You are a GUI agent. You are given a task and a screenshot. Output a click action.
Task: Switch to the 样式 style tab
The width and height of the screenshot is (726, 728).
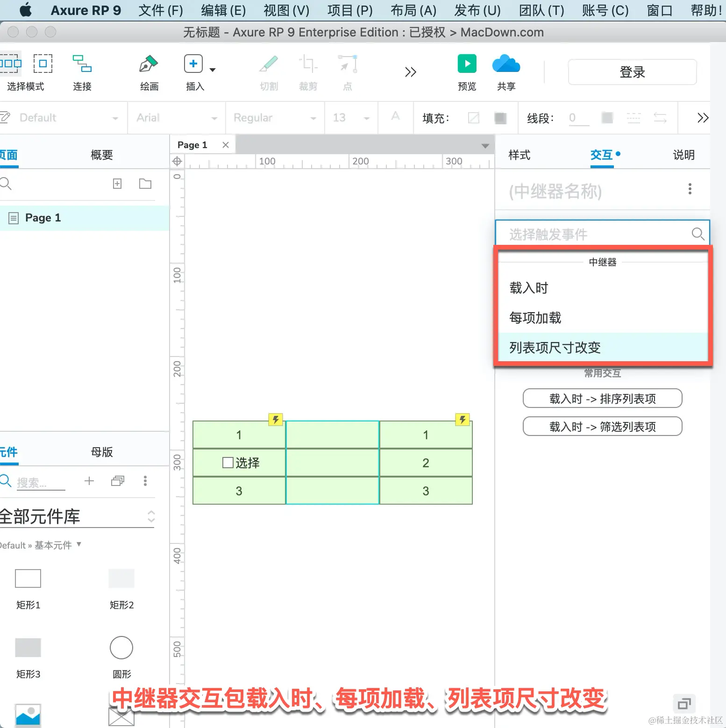pyautogui.click(x=519, y=155)
